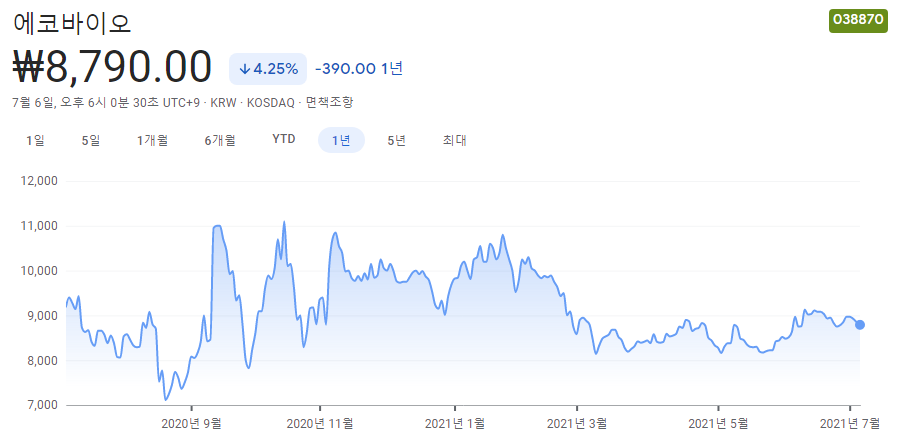Click the 에코바이오 company name

coord(72,23)
